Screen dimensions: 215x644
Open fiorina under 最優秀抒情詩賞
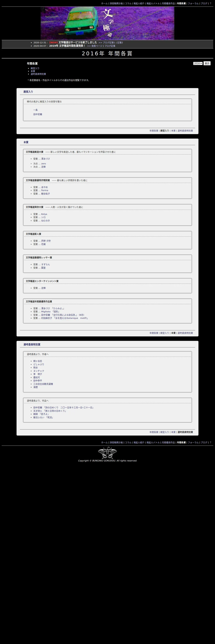point(45,190)
